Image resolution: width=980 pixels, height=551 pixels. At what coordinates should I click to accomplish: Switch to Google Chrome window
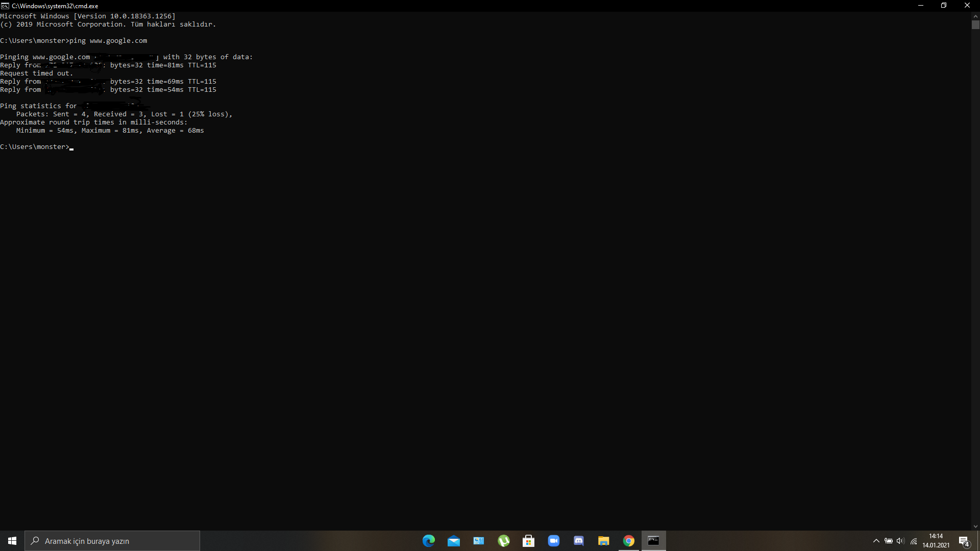point(628,541)
